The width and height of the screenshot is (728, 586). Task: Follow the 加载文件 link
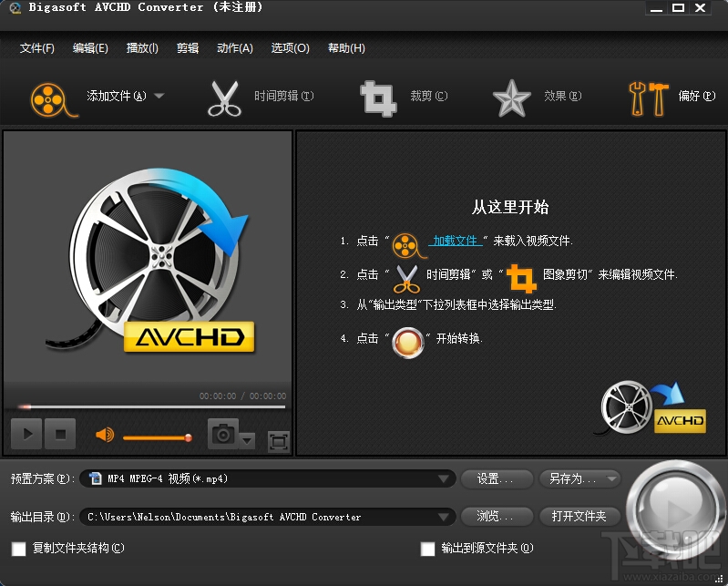455,241
